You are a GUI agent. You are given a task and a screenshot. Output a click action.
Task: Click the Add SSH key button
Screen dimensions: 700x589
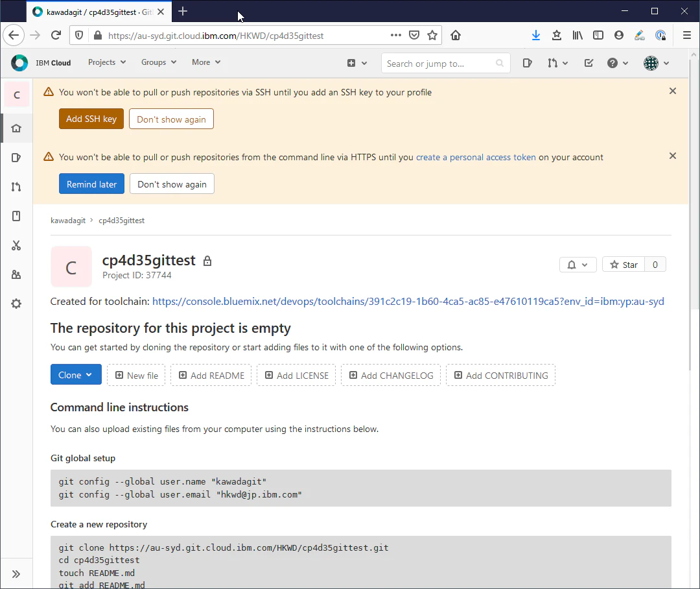coord(91,119)
